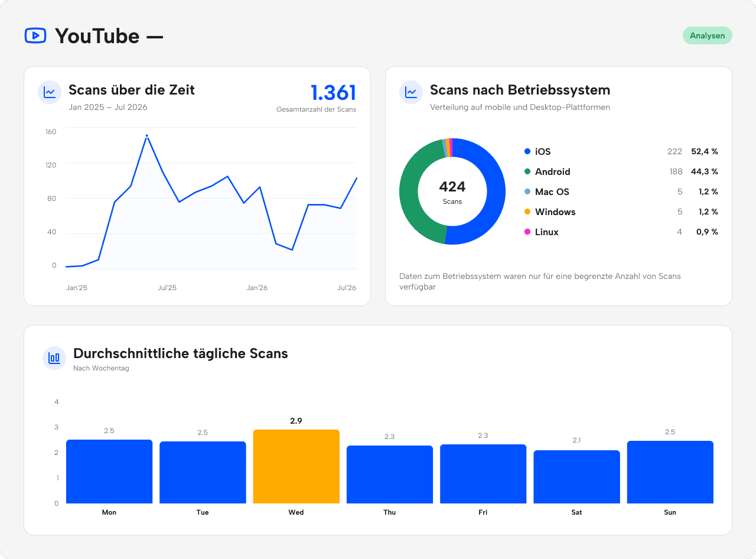Click the 2.1 value above Sat bar

576,441
